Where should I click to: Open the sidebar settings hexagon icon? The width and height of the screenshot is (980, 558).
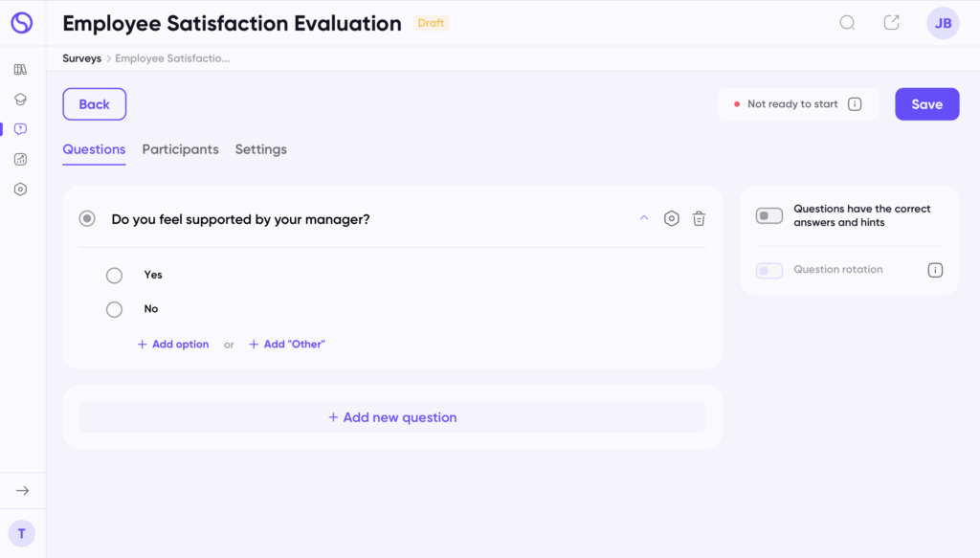pyautogui.click(x=20, y=190)
